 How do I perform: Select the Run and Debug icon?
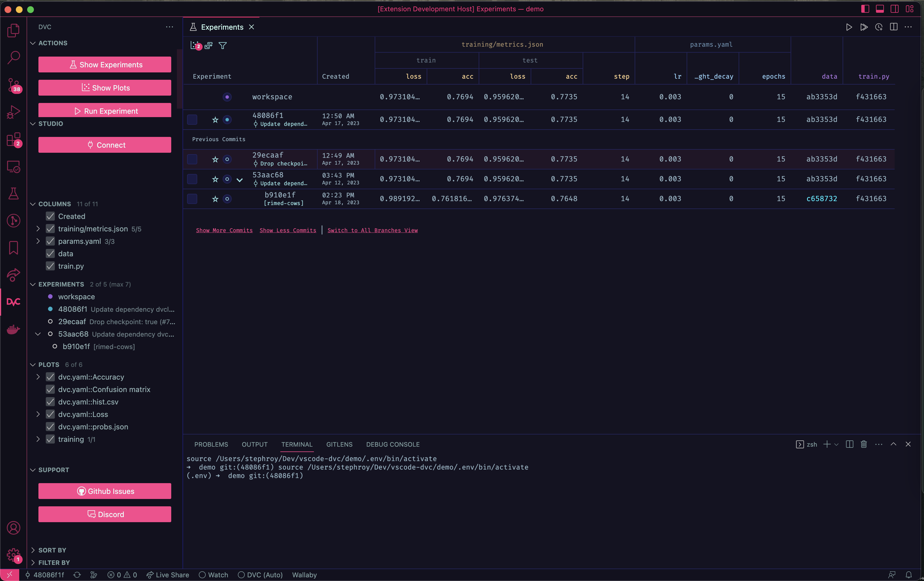tap(14, 112)
